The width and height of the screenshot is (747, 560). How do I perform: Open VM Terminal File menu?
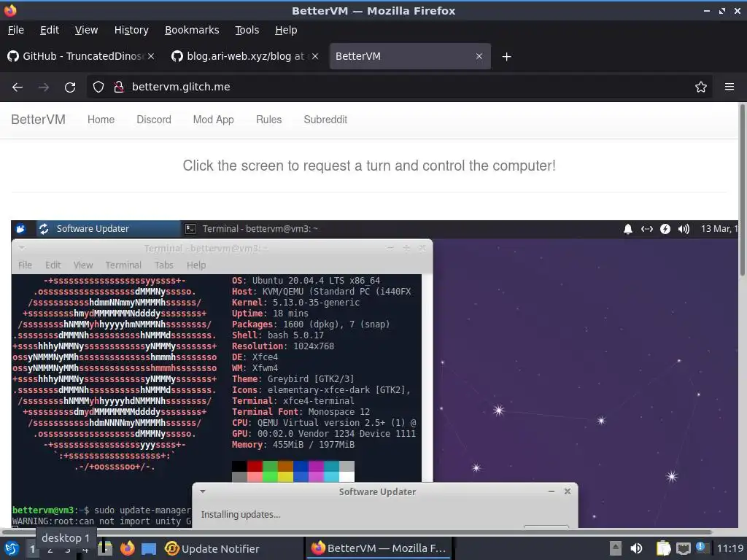tap(25, 265)
